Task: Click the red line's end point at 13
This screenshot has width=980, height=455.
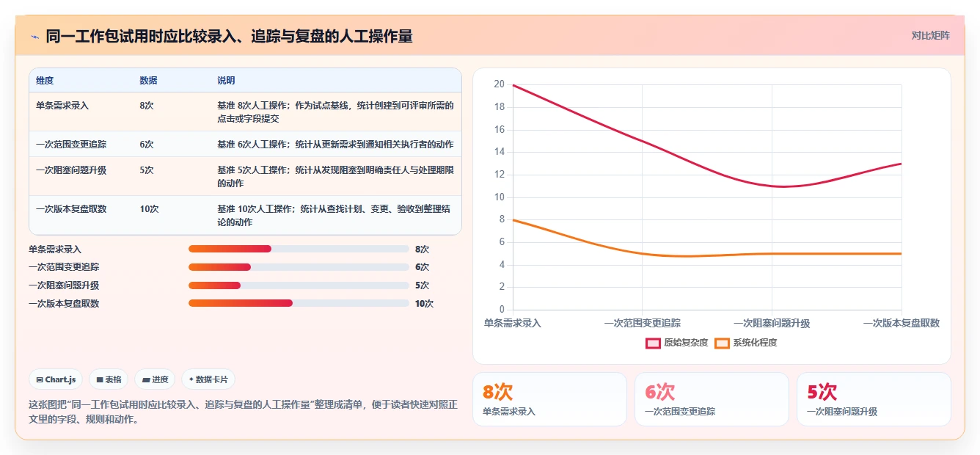Action: (902, 163)
